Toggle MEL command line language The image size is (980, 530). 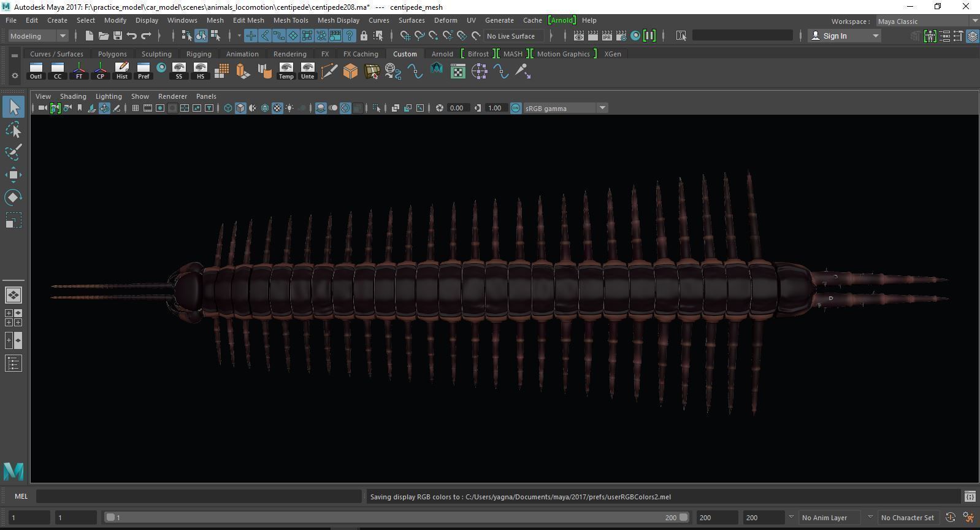click(21, 496)
